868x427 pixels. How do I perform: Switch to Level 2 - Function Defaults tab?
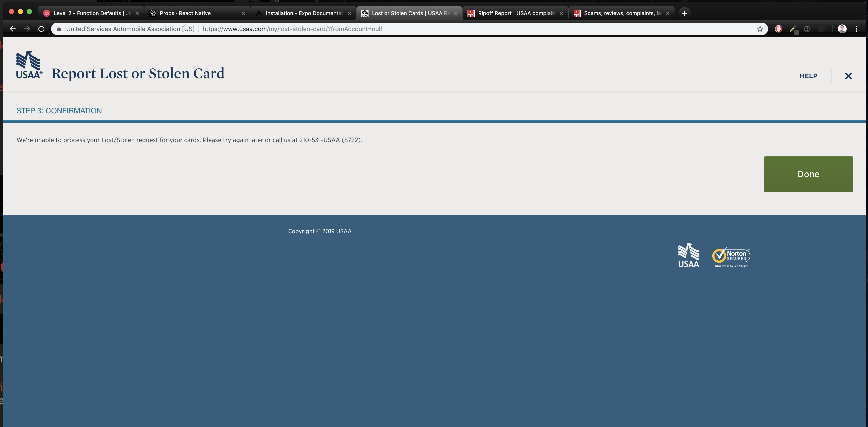pos(91,13)
